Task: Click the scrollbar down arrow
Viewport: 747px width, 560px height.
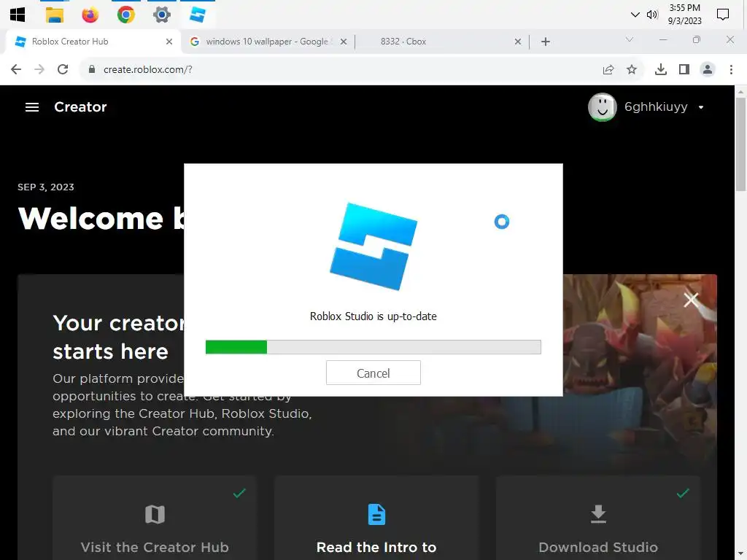Action: (741, 555)
